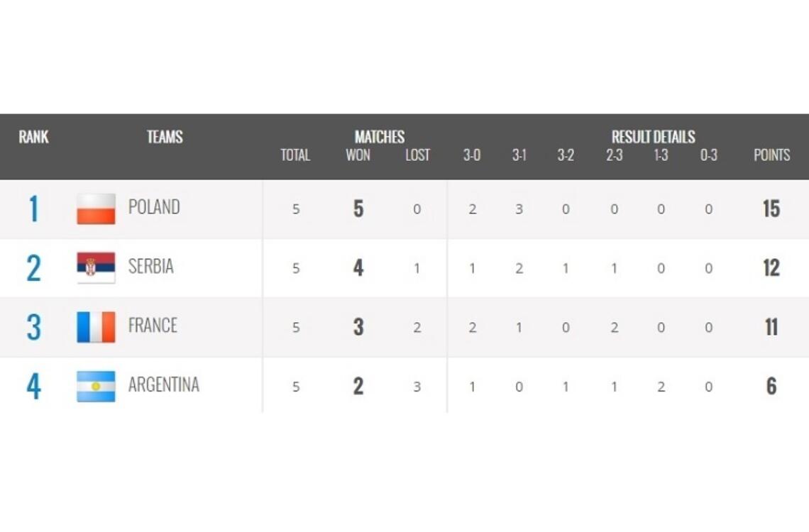Open the FRANCE team link

pos(153,326)
